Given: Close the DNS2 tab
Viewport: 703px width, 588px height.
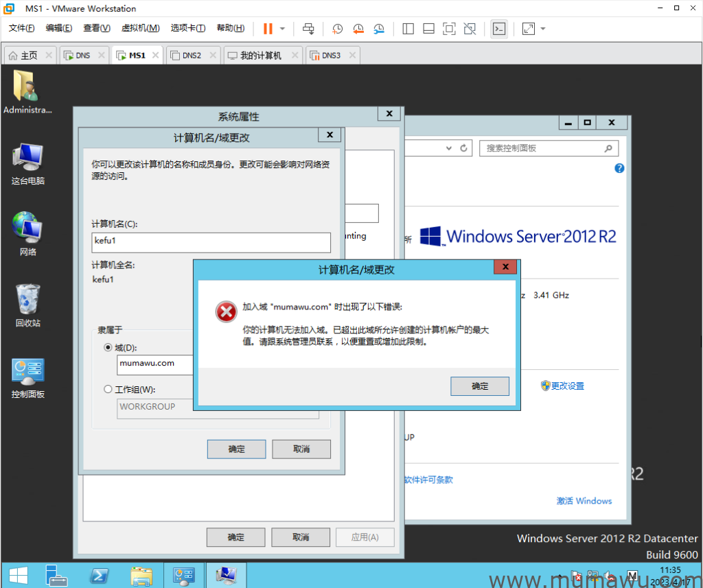Looking at the screenshot, I should point(213,55).
